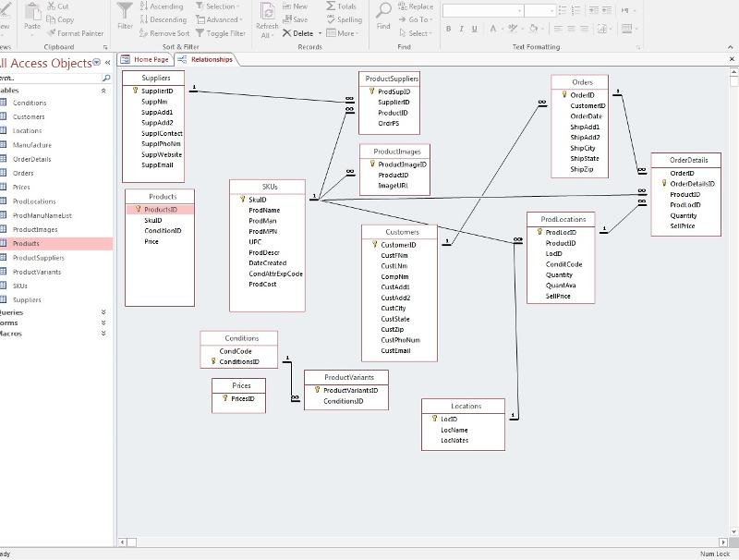This screenshot has height=560, width=739.
Task: Select the Relationships tab
Action: (207, 59)
